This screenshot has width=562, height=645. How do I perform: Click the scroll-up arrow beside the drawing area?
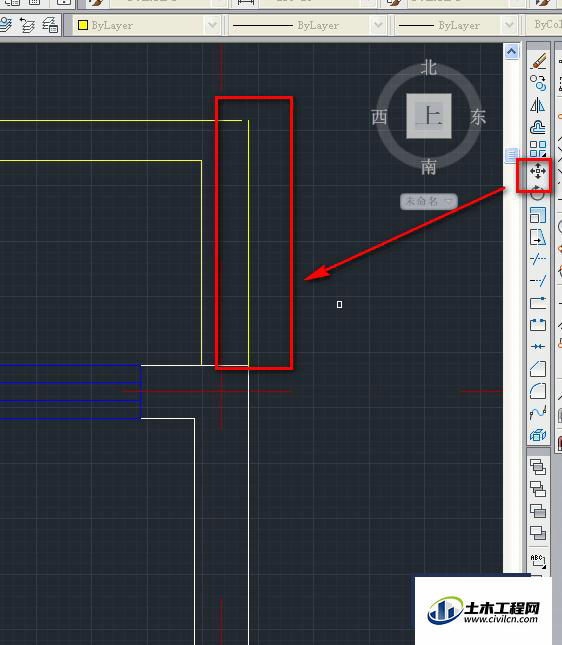(x=511, y=51)
